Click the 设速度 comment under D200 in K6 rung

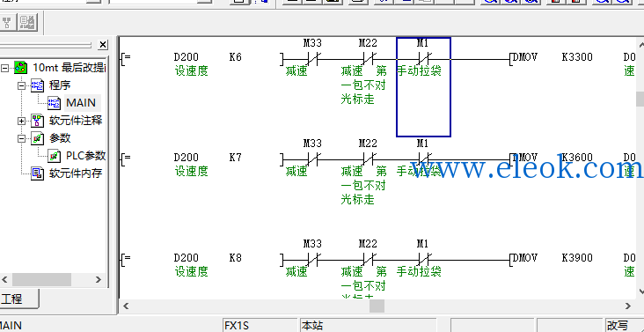[192, 71]
